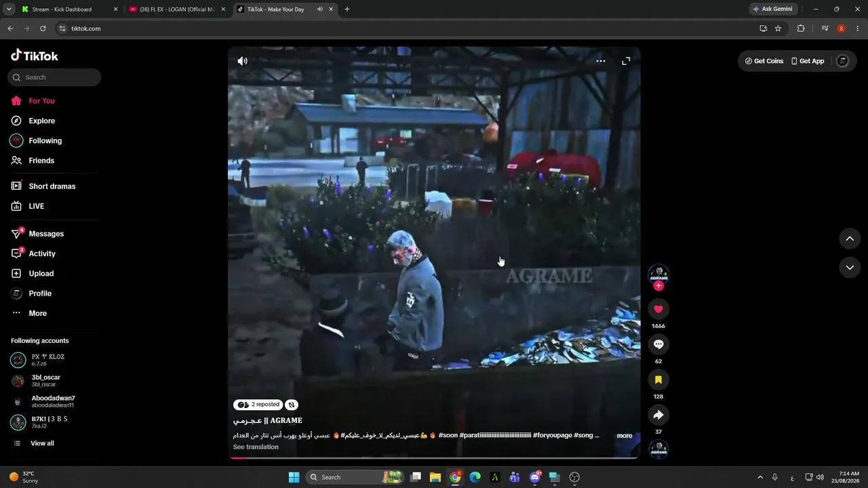Expand the caption with more
Viewport: 868px width, 488px height.
(625, 436)
